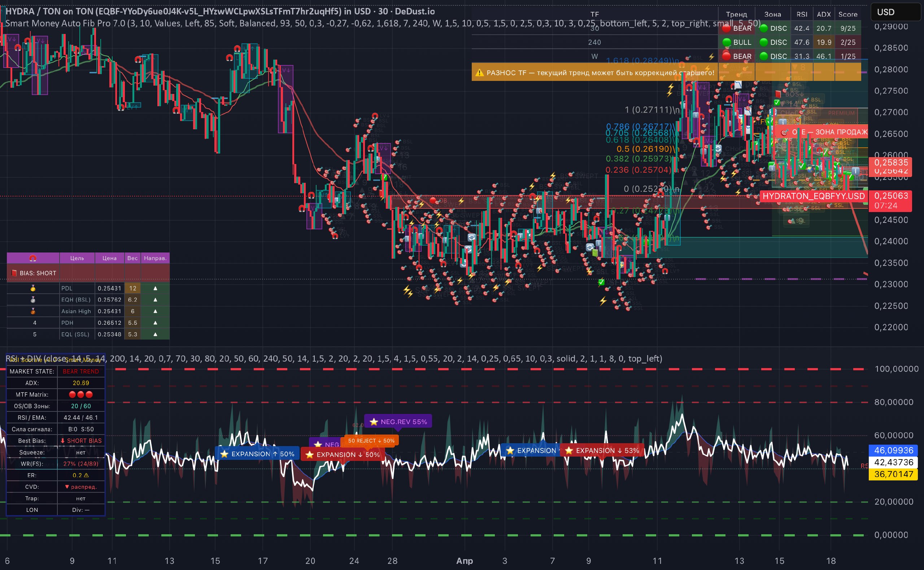924x570 pixels.
Task: Click the PDL weight value 12
Action: click(132, 288)
